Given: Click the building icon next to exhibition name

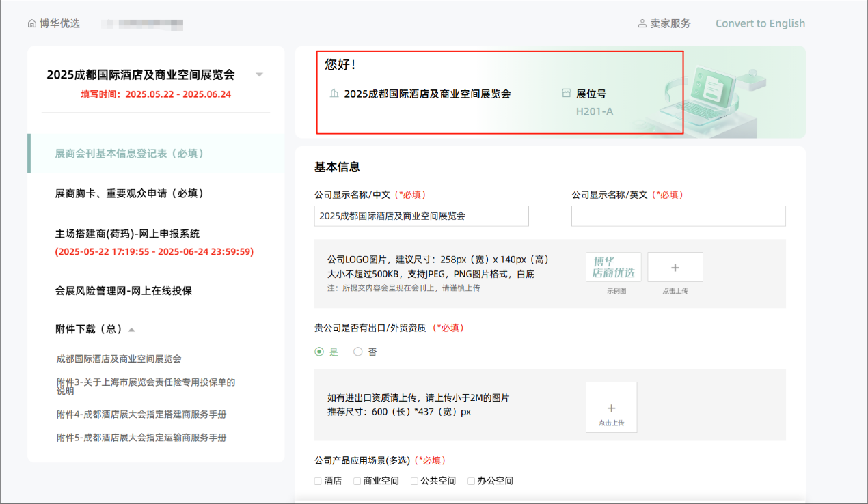Looking at the screenshot, I should (334, 94).
